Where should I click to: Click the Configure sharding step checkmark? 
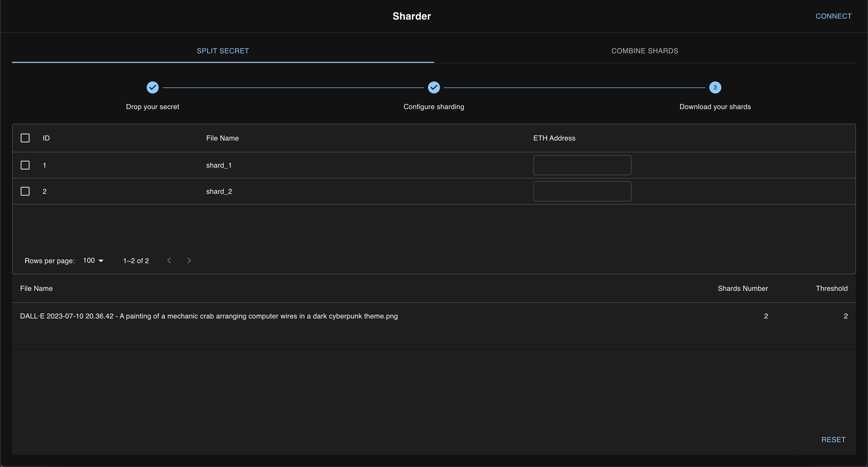(x=434, y=88)
